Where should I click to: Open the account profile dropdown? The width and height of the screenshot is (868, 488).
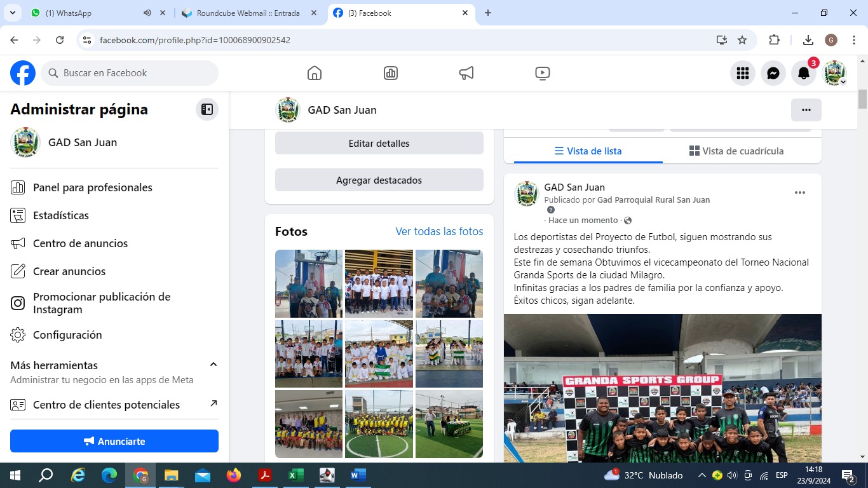point(835,73)
